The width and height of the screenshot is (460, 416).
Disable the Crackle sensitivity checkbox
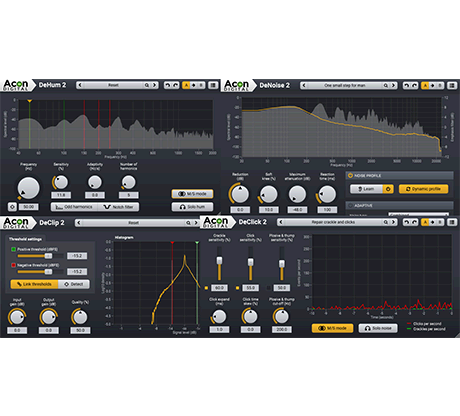pyautogui.click(x=206, y=288)
